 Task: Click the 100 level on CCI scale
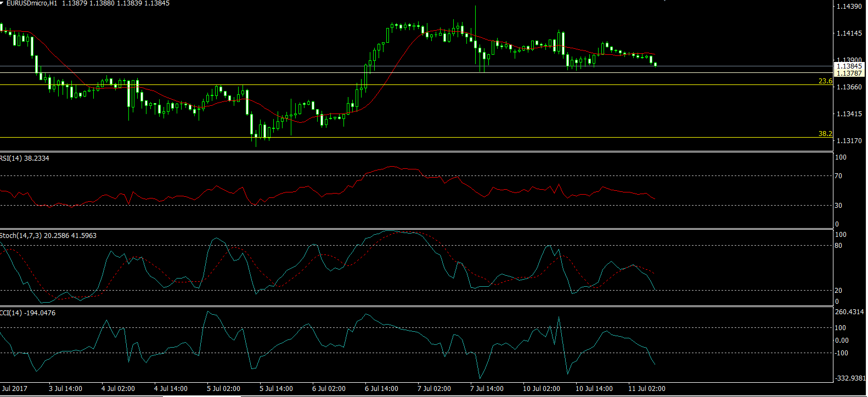(x=841, y=327)
